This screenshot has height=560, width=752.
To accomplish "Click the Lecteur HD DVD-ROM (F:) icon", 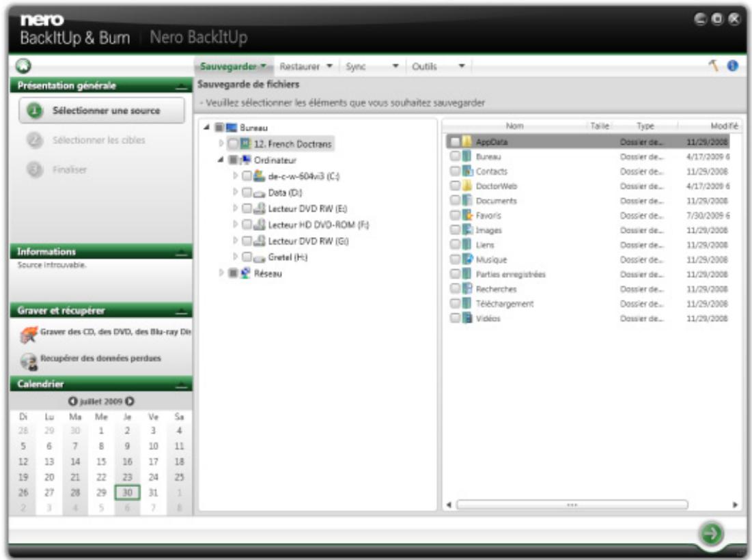I will coord(260,225).
